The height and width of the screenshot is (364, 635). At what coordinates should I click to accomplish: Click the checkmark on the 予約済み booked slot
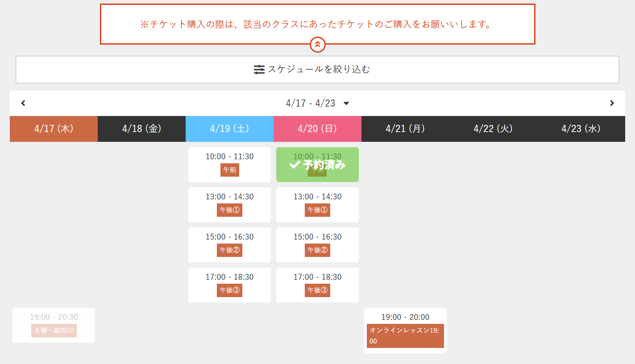(x=294, y=164)
